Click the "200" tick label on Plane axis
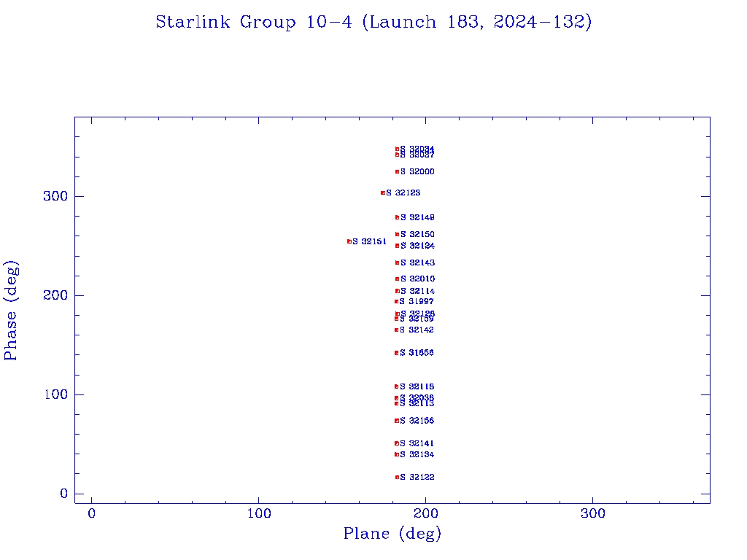Image resolution: width=747 pixels, height=560 pixels. click(x=425, y=514)
